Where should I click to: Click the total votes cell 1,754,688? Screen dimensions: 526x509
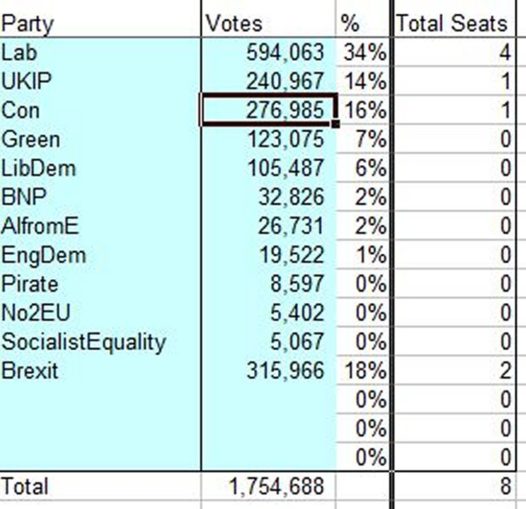tap(268, 486)
